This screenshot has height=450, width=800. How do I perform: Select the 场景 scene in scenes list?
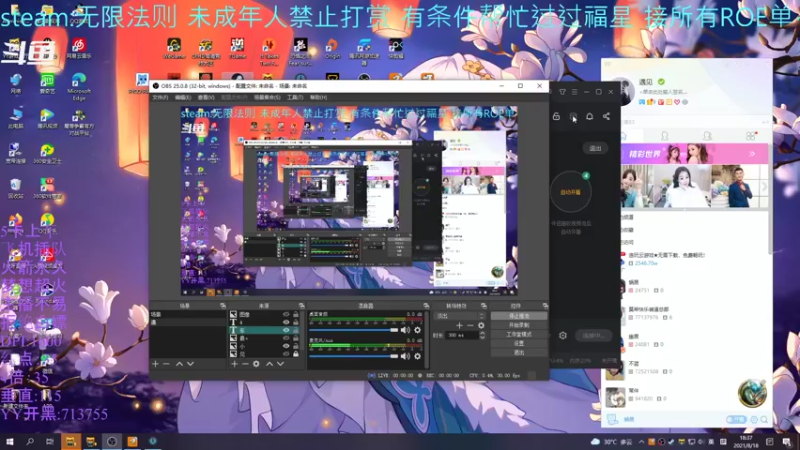click(x=188, y=315)
